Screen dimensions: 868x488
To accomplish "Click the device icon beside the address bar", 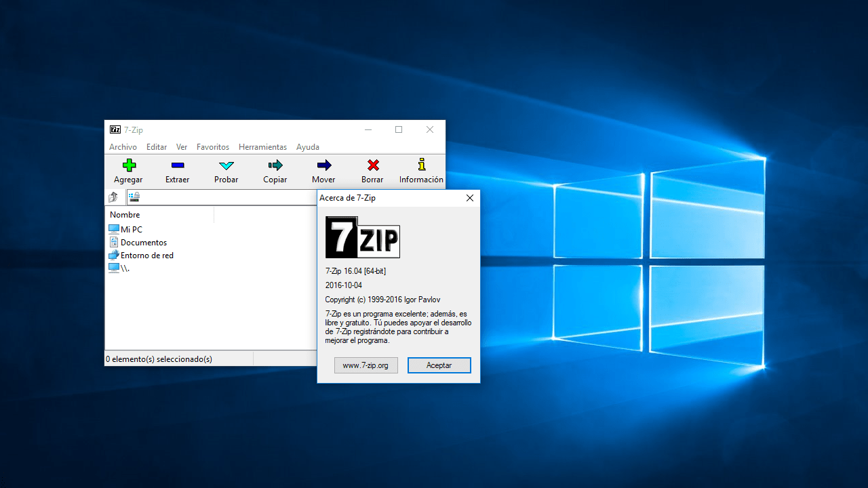I will click(x=133, y=197).
